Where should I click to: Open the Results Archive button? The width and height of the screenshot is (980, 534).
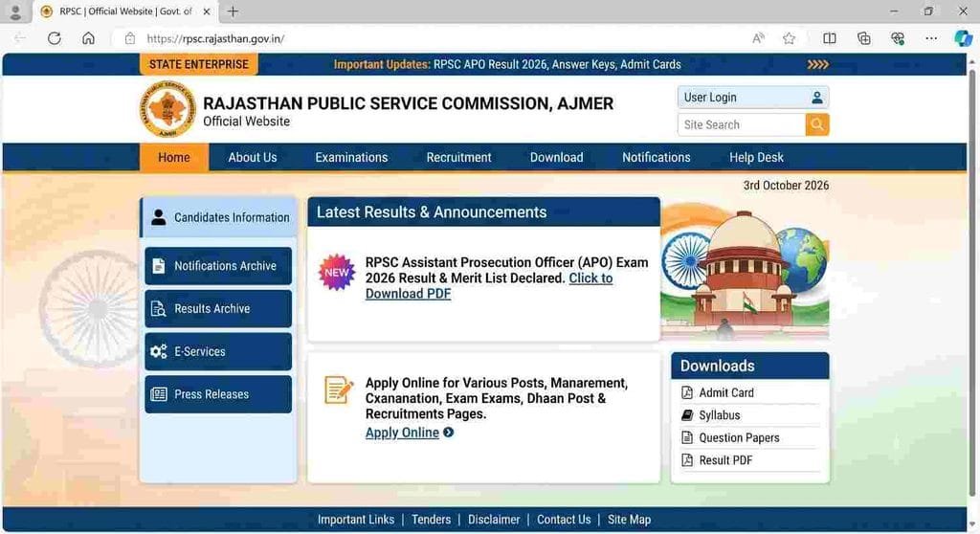[x=218, y=308]
